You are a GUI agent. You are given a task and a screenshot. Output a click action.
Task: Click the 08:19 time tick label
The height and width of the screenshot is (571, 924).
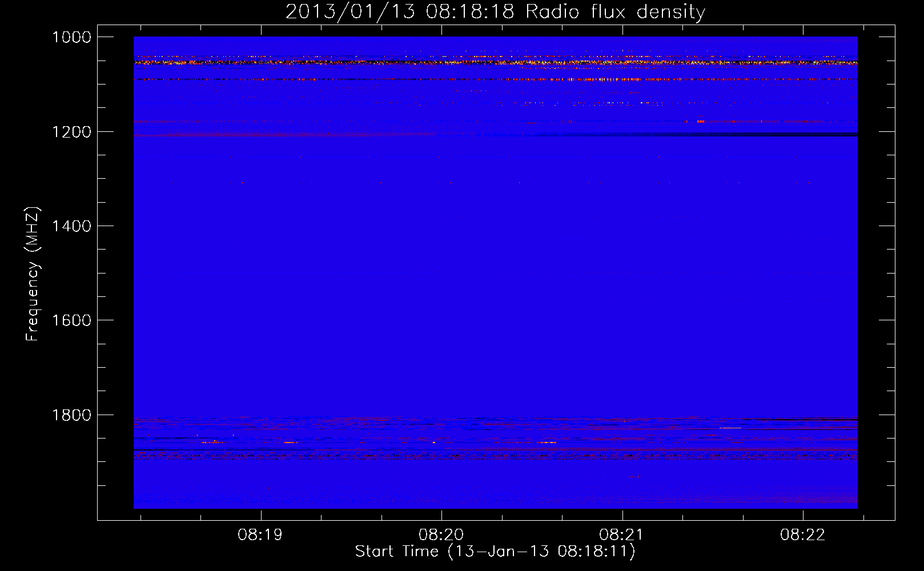[x=260, y=535]
